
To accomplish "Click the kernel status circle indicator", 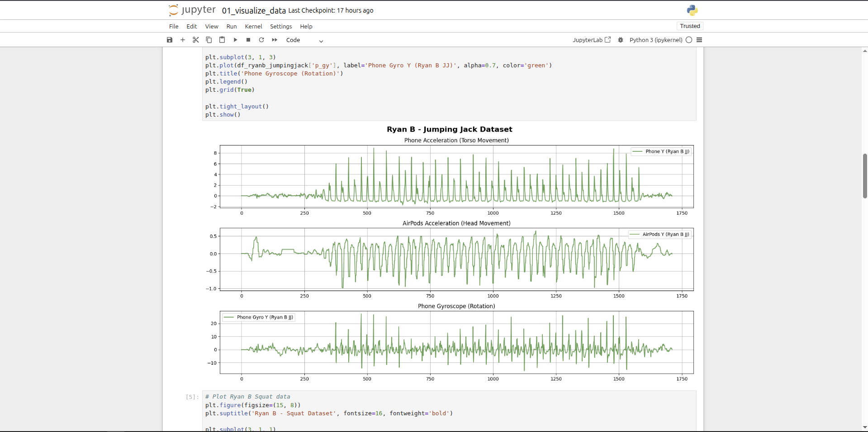I will coord(689,40).
